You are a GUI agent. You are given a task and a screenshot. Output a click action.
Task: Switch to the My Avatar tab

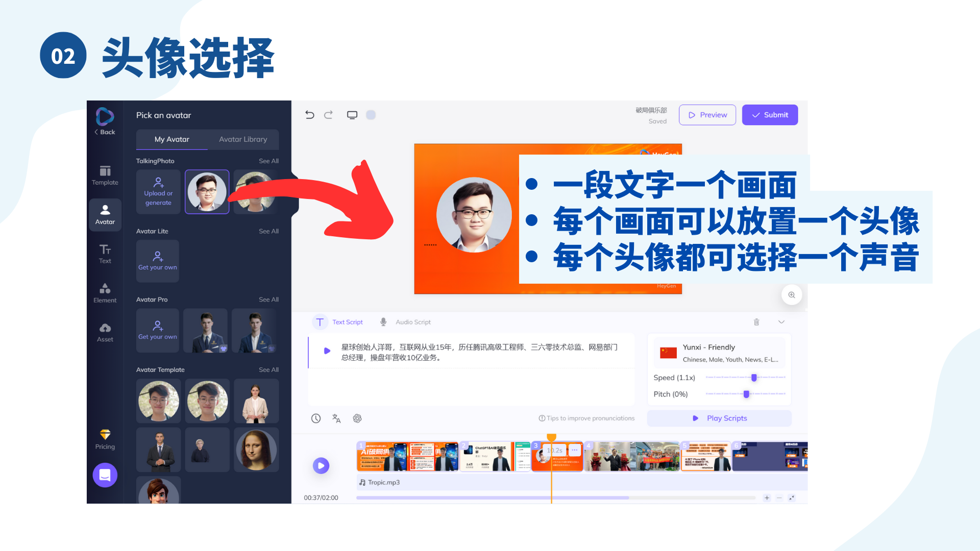pyautogui.click(x=171, y=139)
